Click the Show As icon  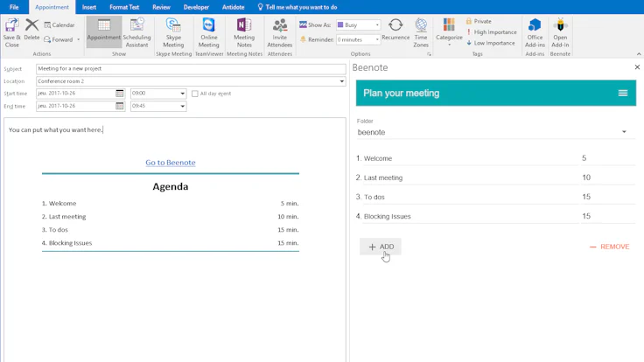pos(303,24)
